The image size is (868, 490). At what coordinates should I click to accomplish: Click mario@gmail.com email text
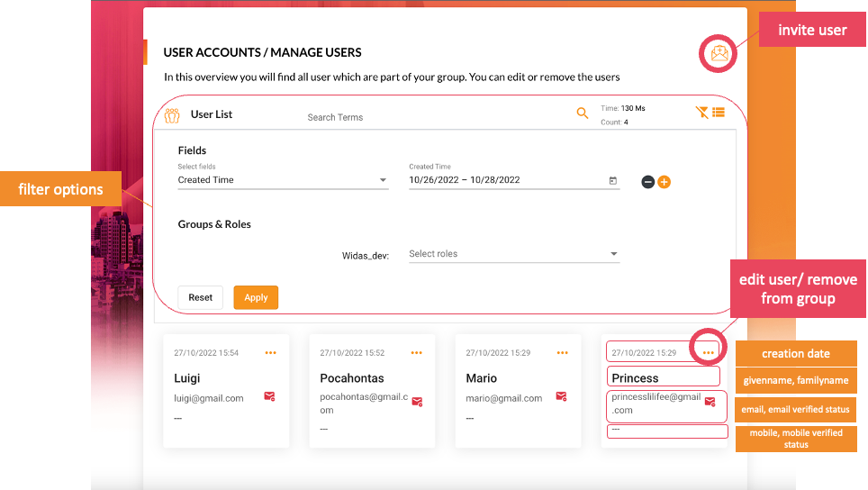pyautogui.click(x=503, y=398)
